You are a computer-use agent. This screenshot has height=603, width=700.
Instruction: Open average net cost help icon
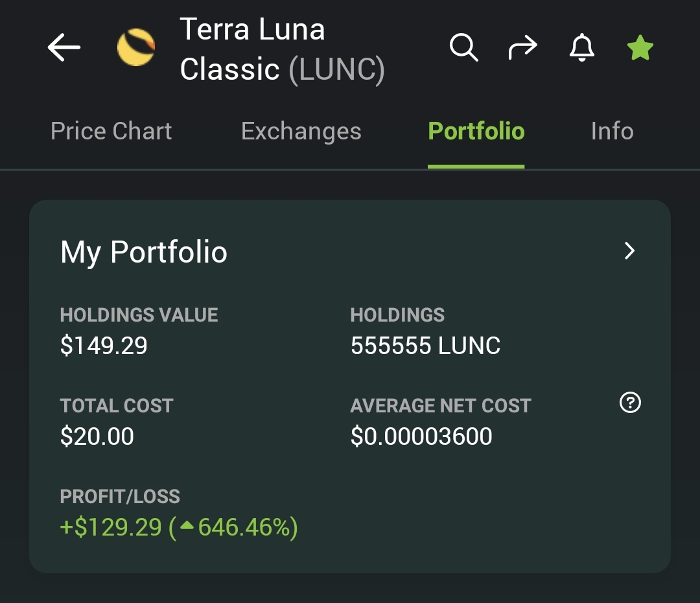pyautogui.click(x=631, y=403)
